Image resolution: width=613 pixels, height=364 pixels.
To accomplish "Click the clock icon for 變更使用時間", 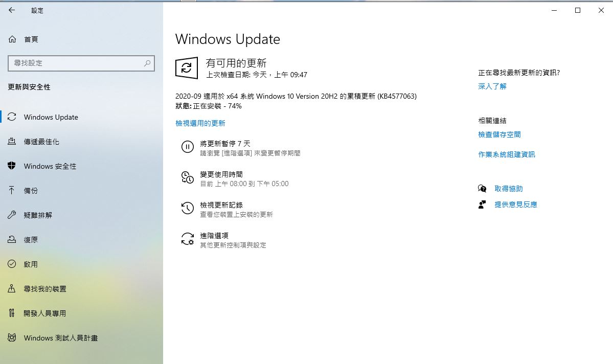I will tap(187, 177).
